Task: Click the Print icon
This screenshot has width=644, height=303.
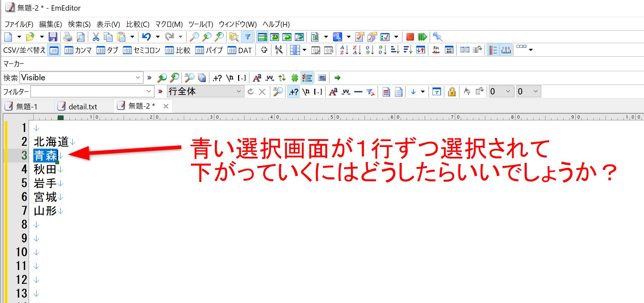Action: [68, 37]
